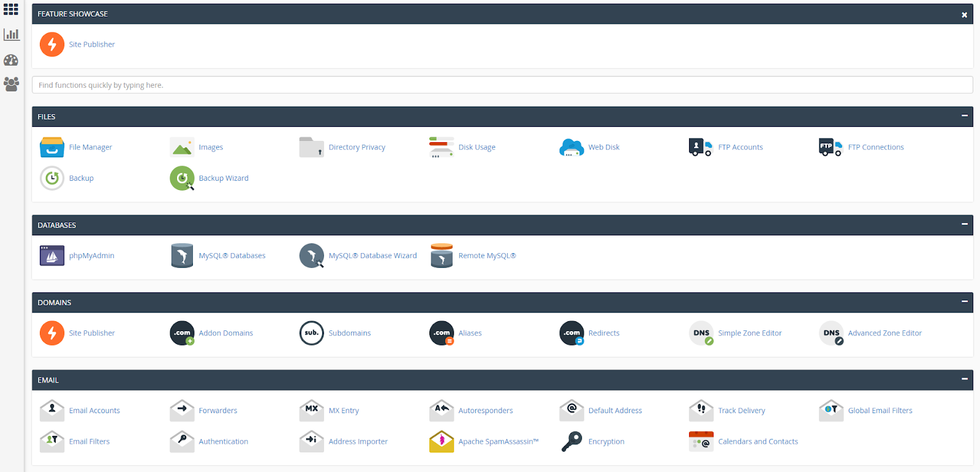Click the Site Publisher icon in Domains

pos(52,333)
